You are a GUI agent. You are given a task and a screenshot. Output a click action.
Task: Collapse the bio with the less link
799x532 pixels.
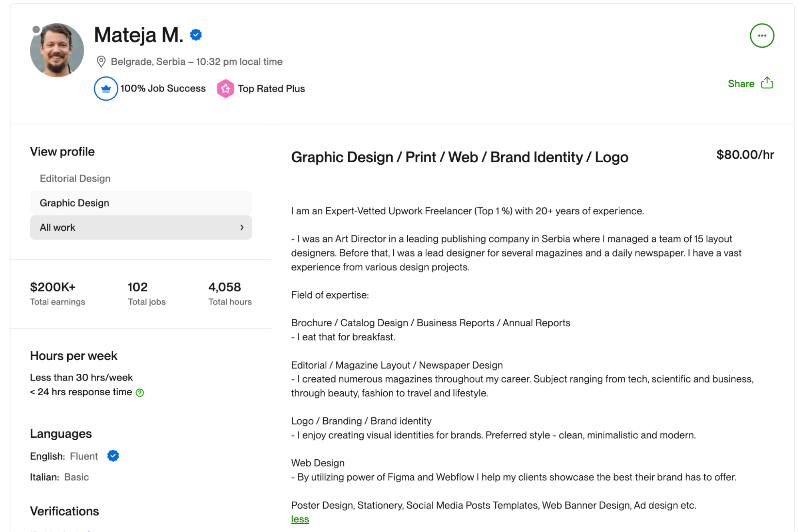pos(300,519)
